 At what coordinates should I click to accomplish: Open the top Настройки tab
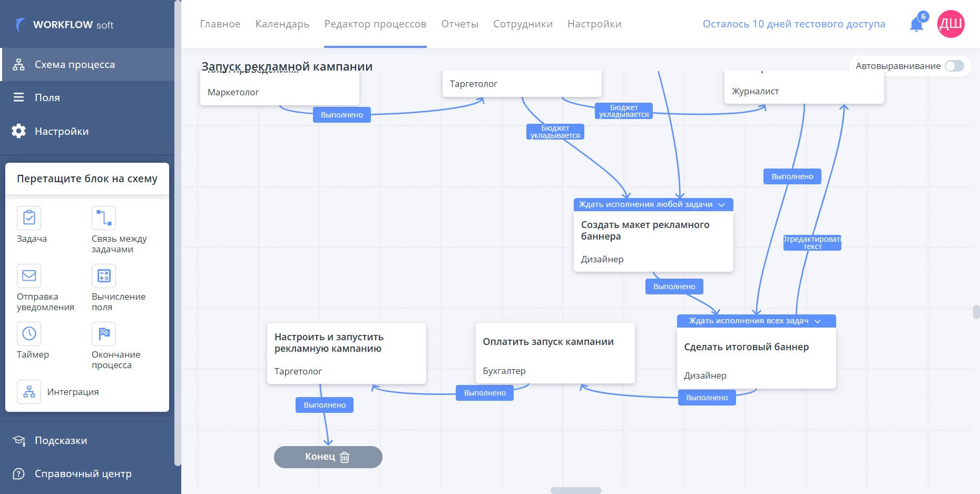click(594, 24)
